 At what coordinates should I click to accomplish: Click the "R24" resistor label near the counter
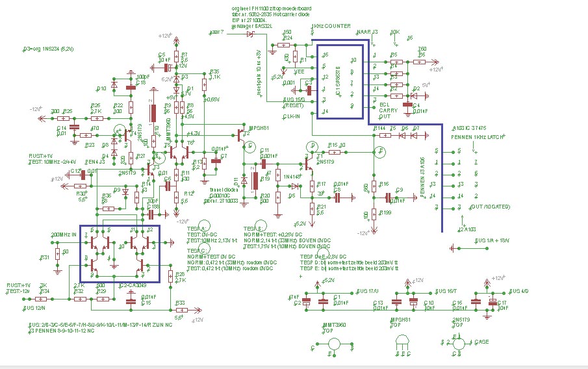click(288, 38)
